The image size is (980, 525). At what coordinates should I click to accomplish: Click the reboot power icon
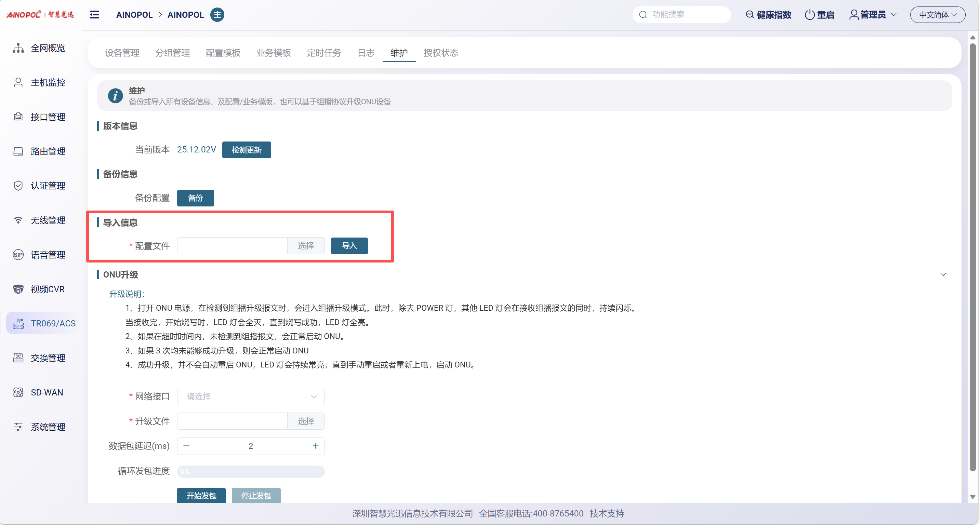pyautogui.click(x=809, y=14)
